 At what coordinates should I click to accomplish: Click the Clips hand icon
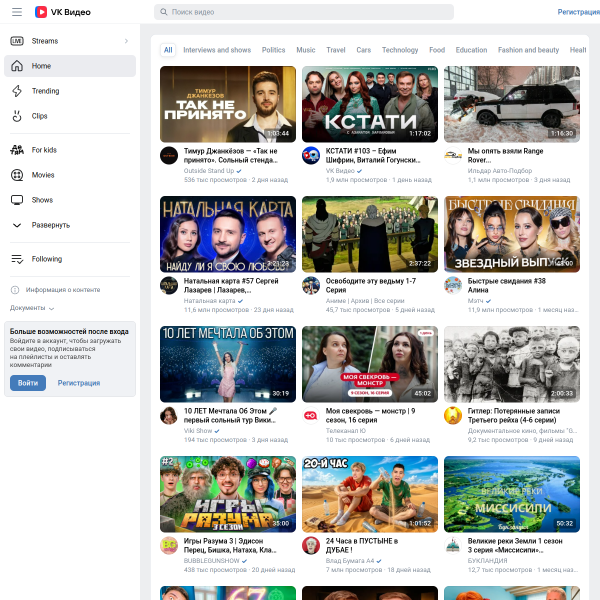pyautogui.click(x=17, y=116)
